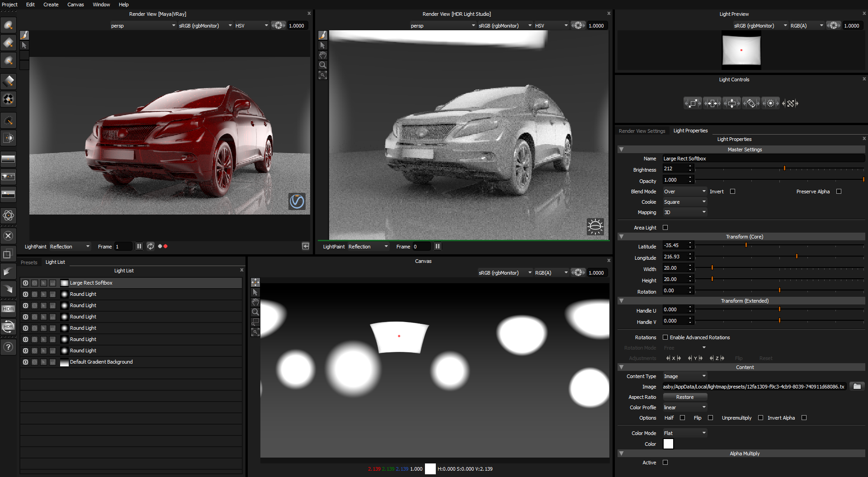Toggle the Alpha Multiply Active checkbox
868x477 pixels.
point(665,463)
